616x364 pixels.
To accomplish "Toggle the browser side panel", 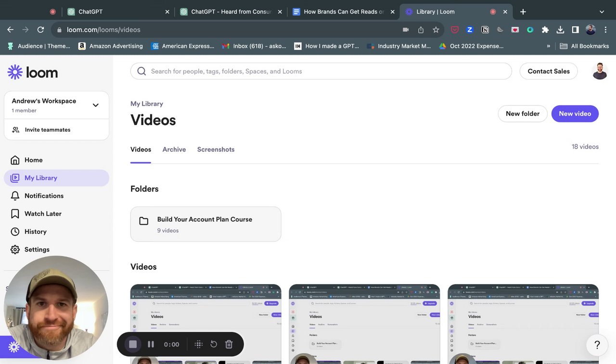I will [575, 30].
